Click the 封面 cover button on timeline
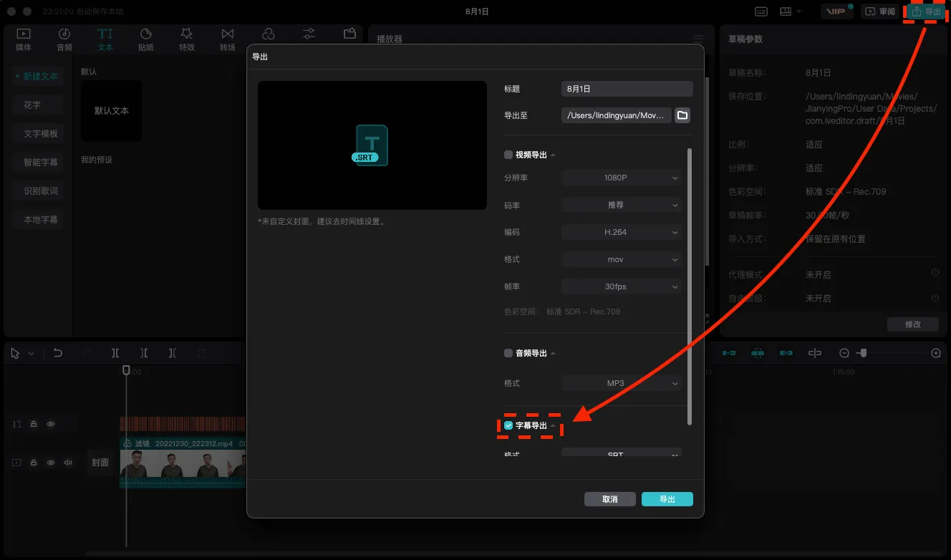The image size is (951, 560). pyautogui.click(x=100, y=463)
